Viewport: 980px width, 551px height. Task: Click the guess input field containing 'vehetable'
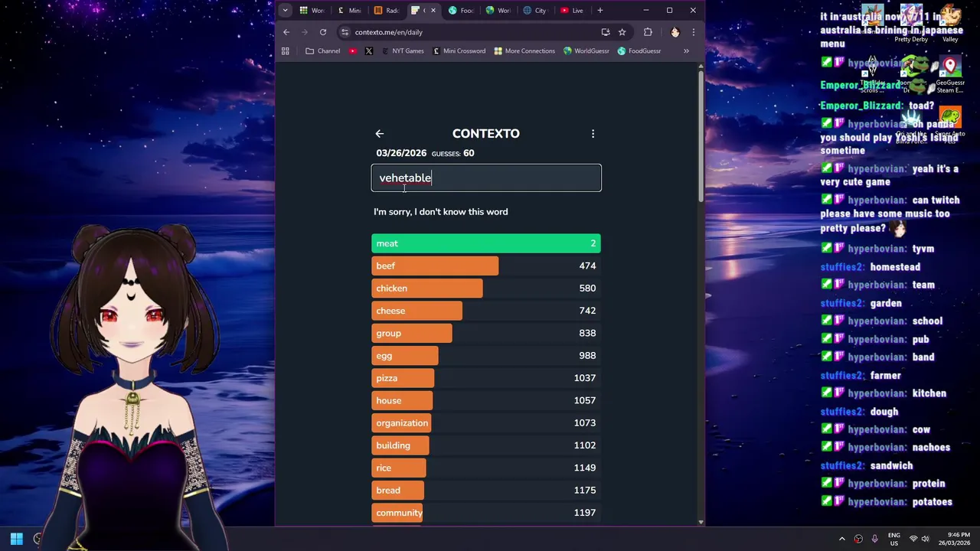pos(486,178)
